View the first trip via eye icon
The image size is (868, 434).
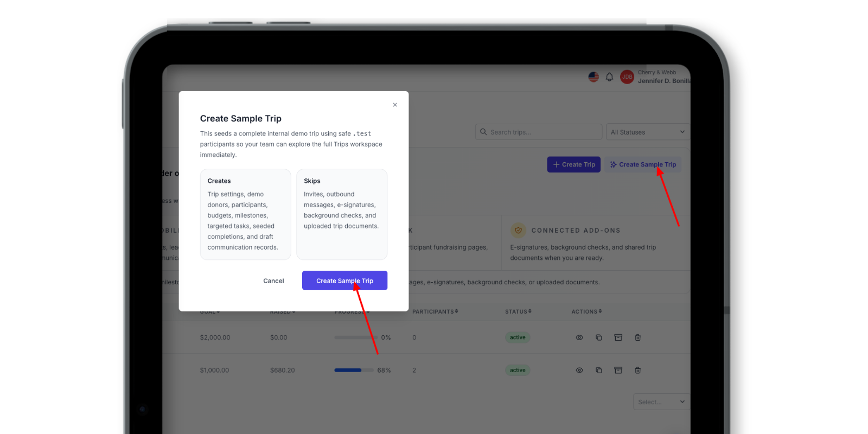(579, 337)
